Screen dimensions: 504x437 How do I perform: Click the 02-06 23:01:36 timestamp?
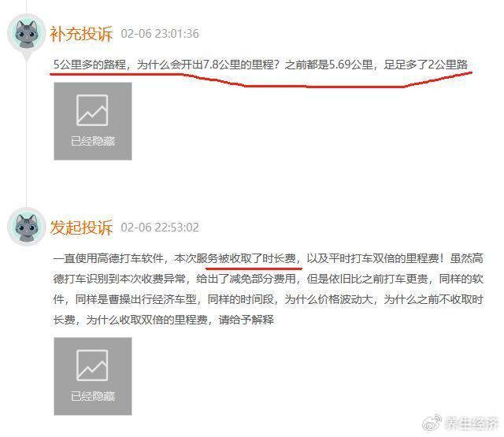[x=160, y=34]
